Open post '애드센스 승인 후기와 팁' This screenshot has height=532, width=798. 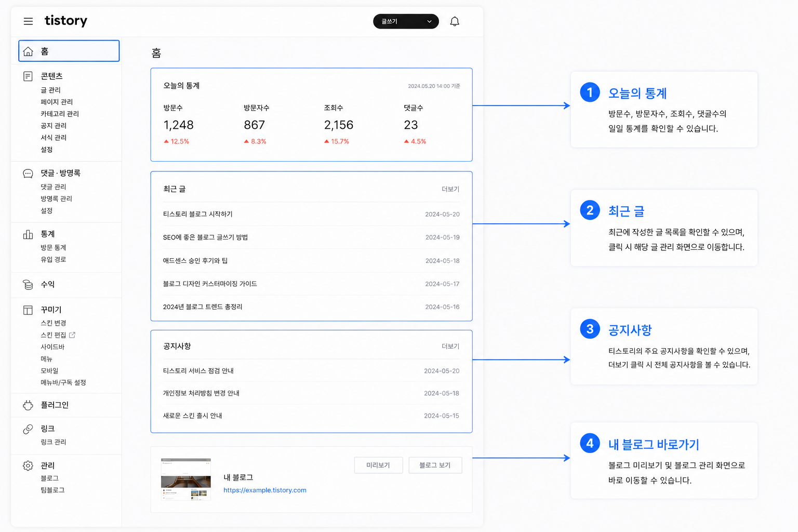pos(195,261)
